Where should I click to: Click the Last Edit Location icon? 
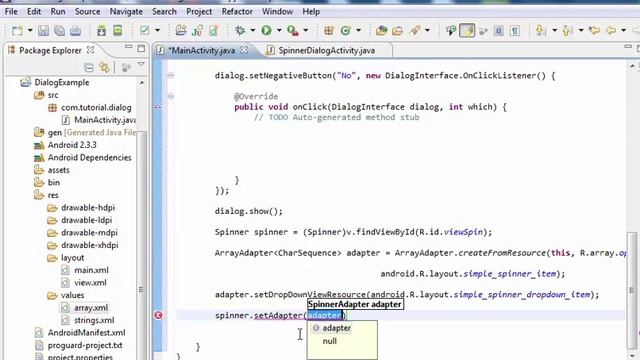[594, 31]
